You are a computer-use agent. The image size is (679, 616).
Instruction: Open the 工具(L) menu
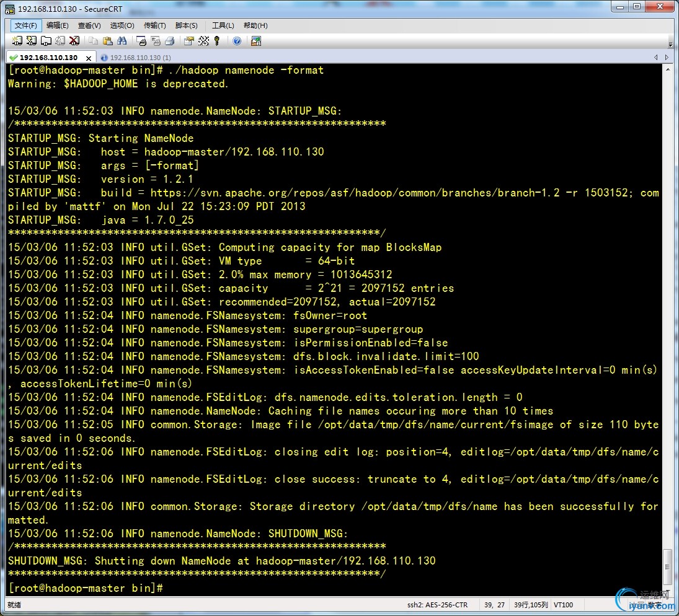click(223, 25)
